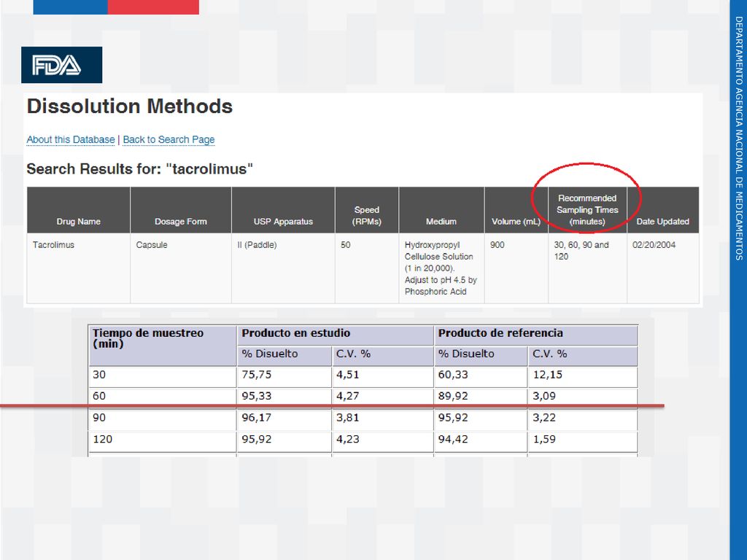
Task: Click the Tiempo de muestreo (min) header
Action: (x=162, y=346)
